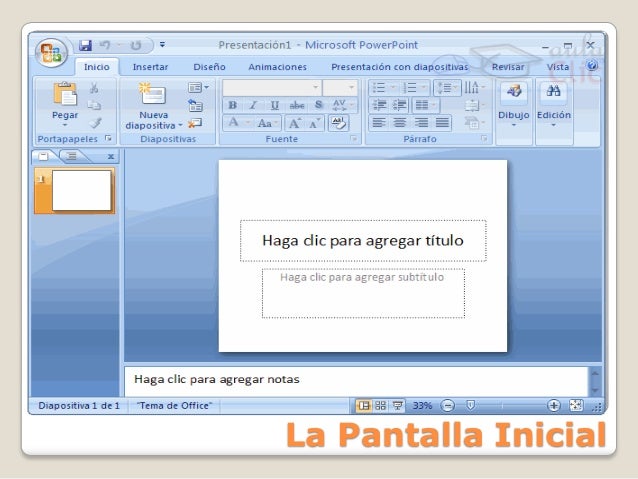Open the Change Case Aa dropdown
The image size is (638, 479).
coord(268,122)
